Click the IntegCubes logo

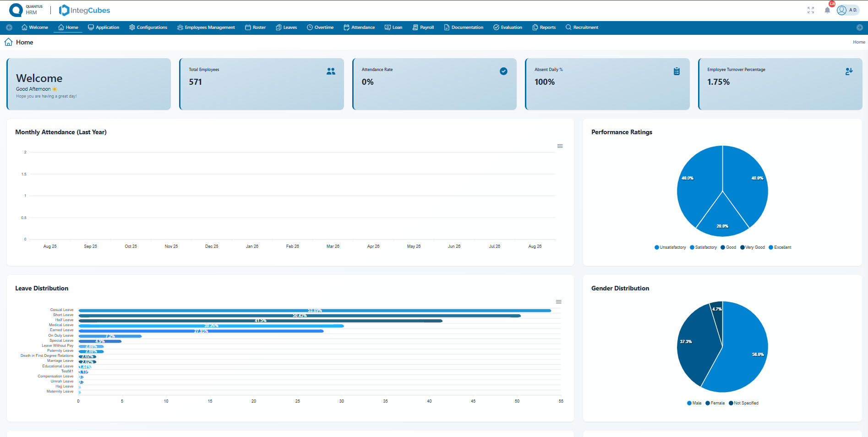[85, 10]
